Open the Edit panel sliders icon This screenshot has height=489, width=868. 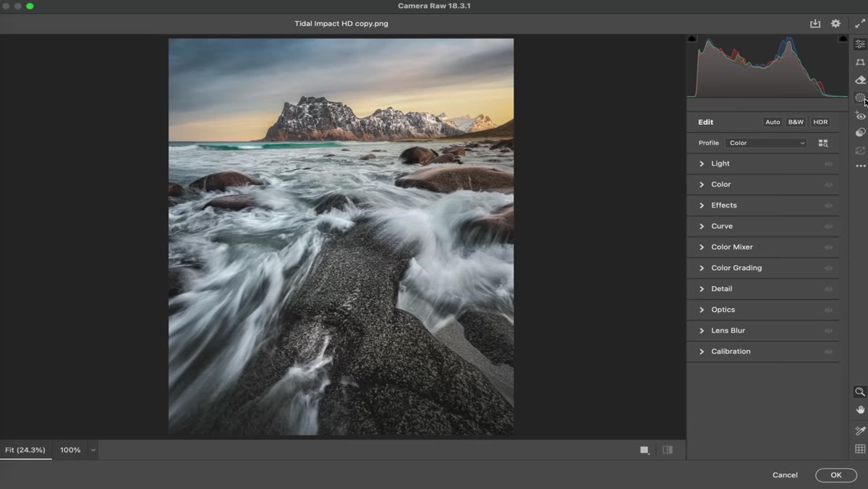point(860,44)
